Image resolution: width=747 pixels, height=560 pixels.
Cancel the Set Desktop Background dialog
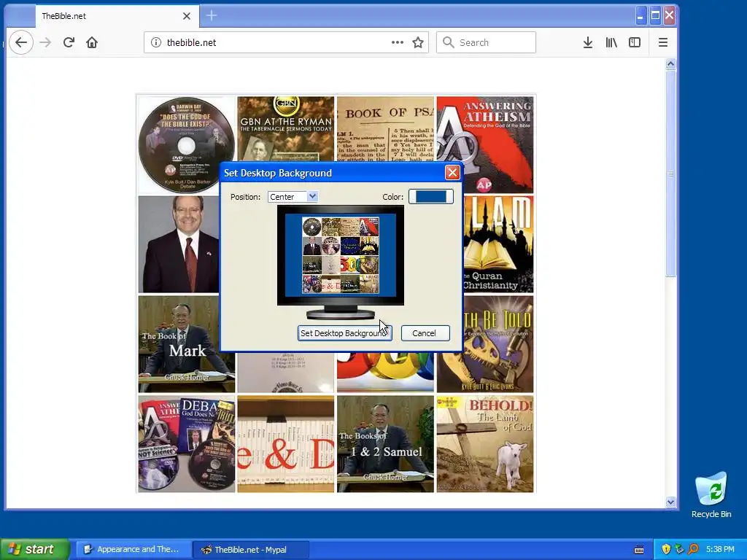pos(425,332)
